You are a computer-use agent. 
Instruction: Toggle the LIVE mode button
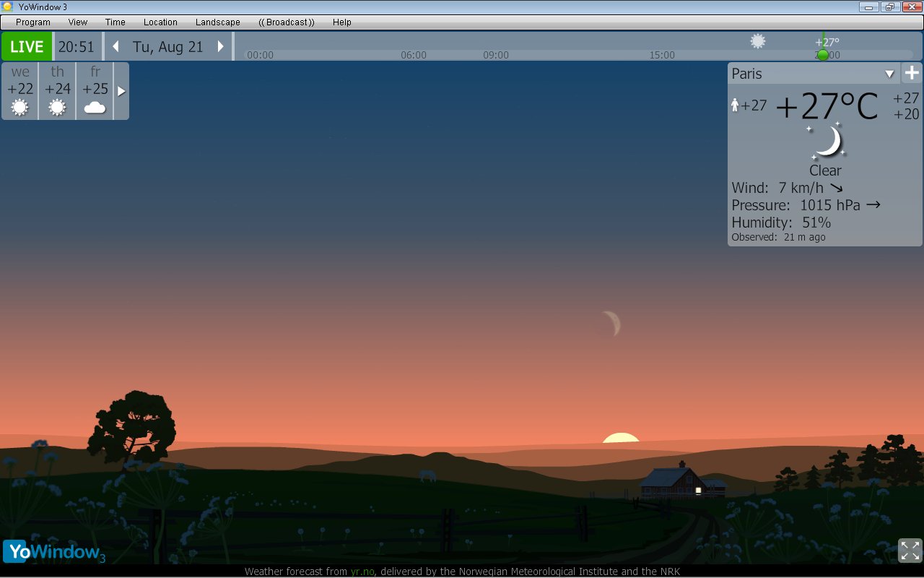click(x=27, y=47)
